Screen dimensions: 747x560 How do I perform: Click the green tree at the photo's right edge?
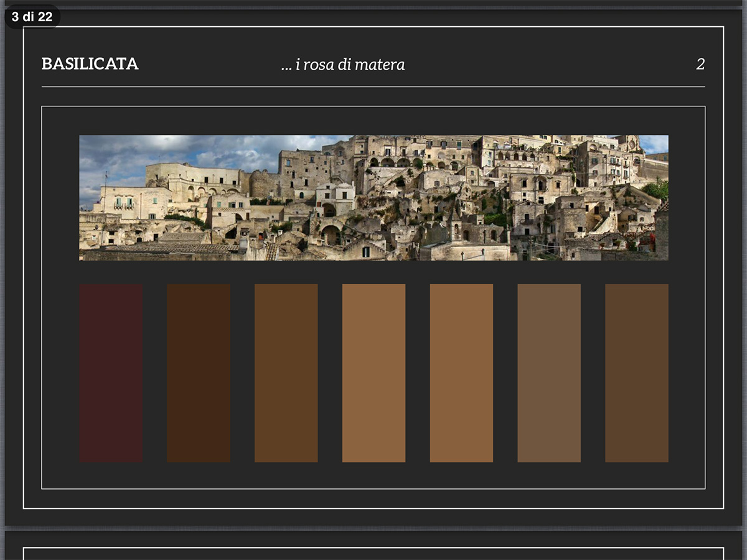pyautogui.click(x=657, y=188)
